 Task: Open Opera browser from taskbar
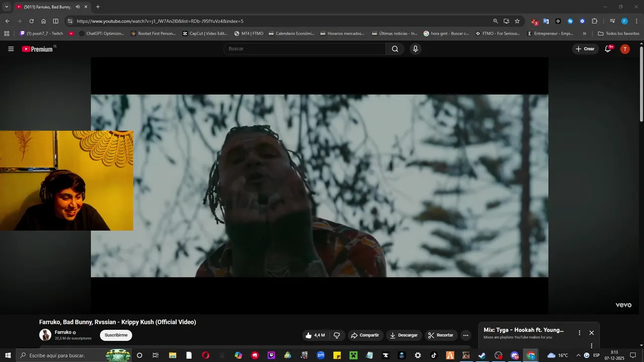pos(205,355)
